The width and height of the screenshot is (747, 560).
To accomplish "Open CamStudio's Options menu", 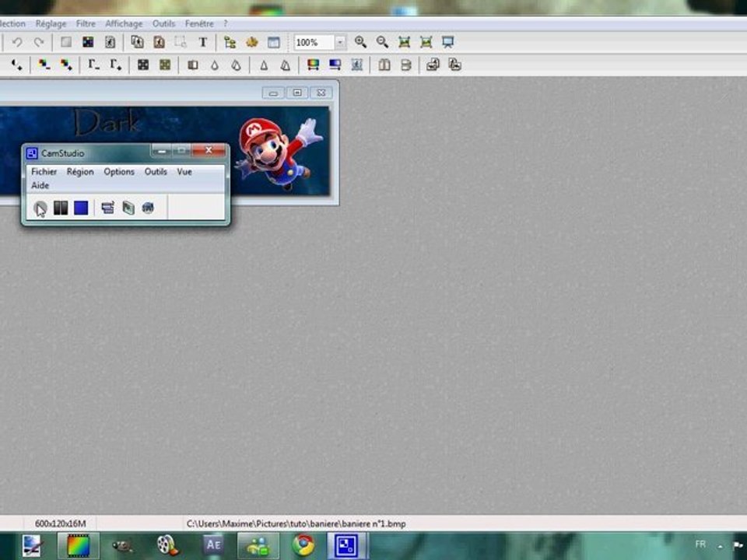I will [x=119, y=171].
